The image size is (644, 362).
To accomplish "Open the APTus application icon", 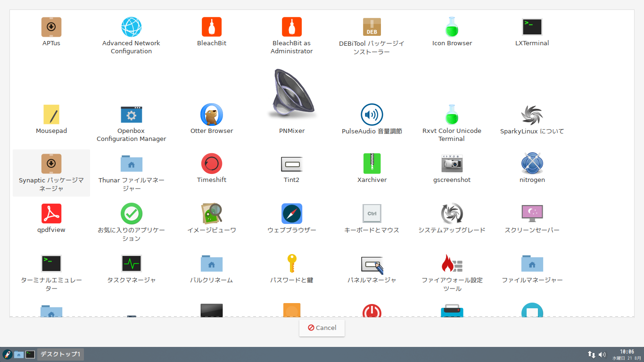I will [51, 27].
